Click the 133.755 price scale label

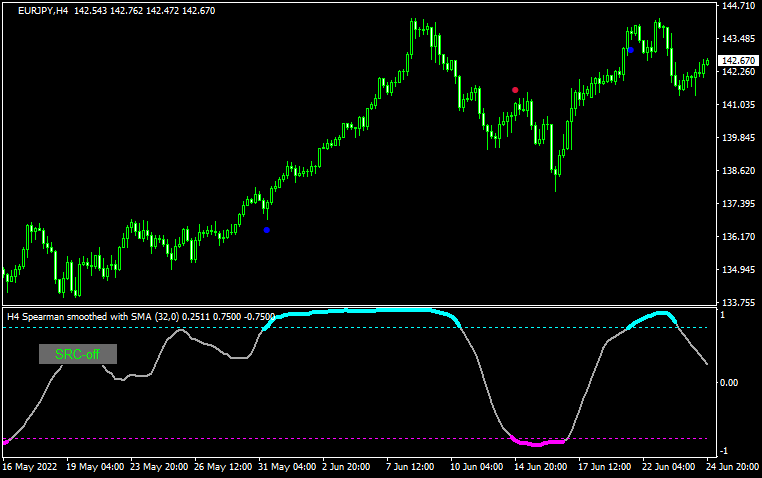pos(739,303)
